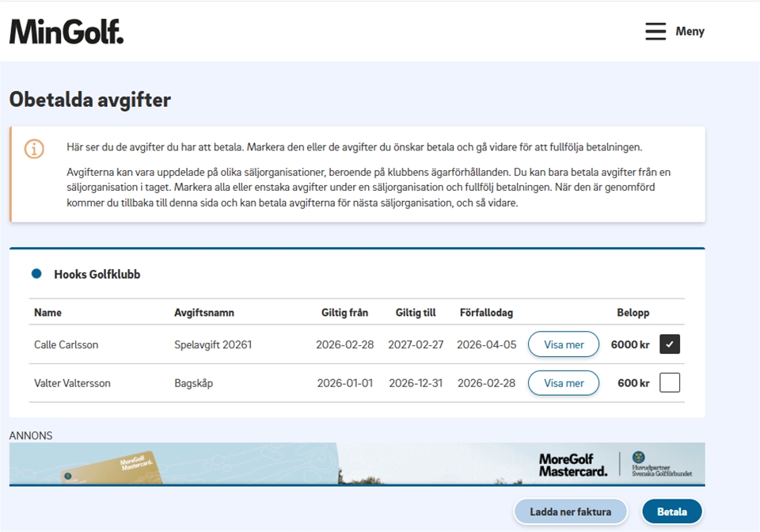This screenshot has height=532, width=760.
Task: Uncheck the Calle Carlsson 6000 kr checkbox
Action: click(x=670, y=344)
